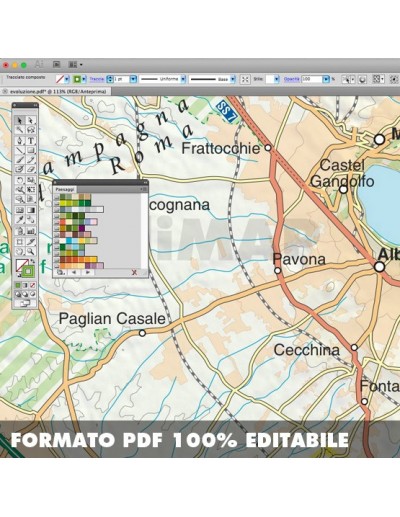Load next swatch library arrow
The height and width of the screenshot is (517, 400).
coord(88,272)
